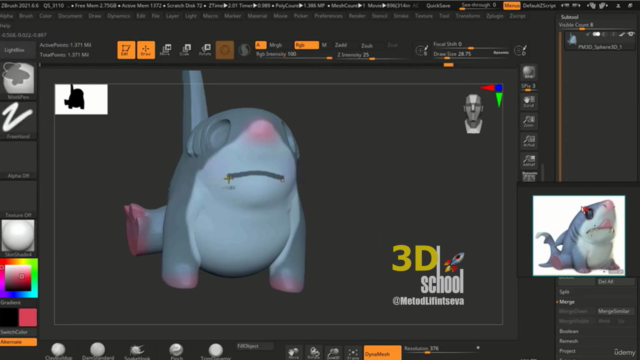Viewport: 640px width, 360px height.
Task: Collapse the Subtool panel header
Action: pos(569,17)
